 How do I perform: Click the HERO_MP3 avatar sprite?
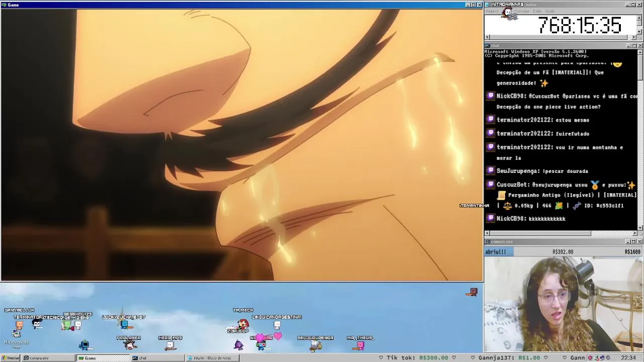click(170, 345)
